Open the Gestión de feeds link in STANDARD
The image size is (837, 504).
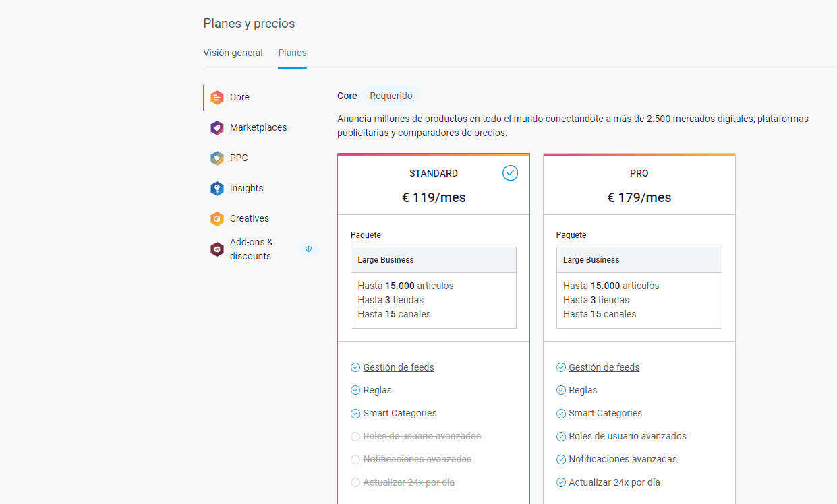click(399, 367)
